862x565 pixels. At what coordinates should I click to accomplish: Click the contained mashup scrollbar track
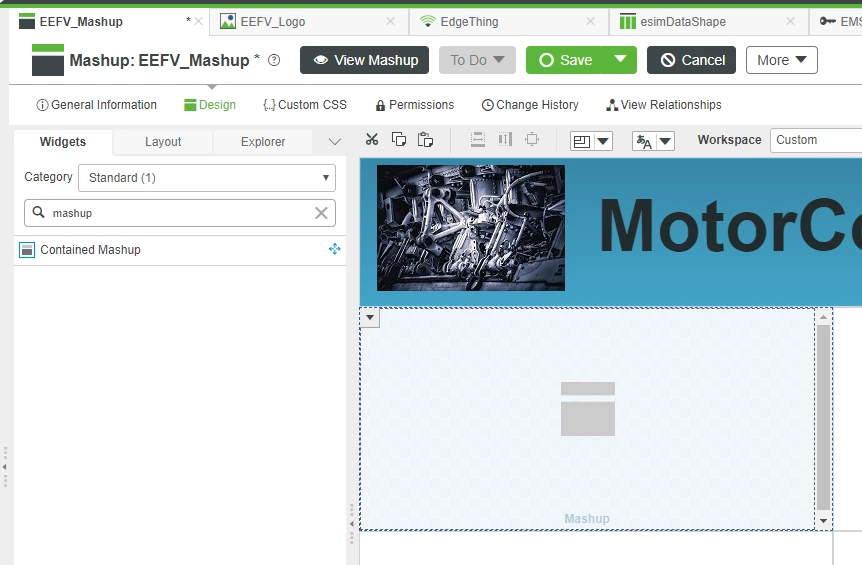click(x=823, y=418)
